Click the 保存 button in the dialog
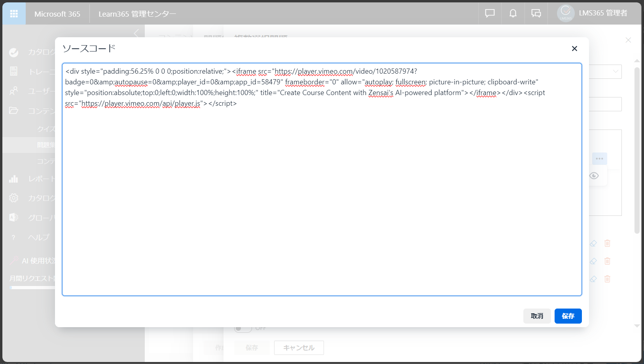The image size is (644, 364). click(568, 316)
